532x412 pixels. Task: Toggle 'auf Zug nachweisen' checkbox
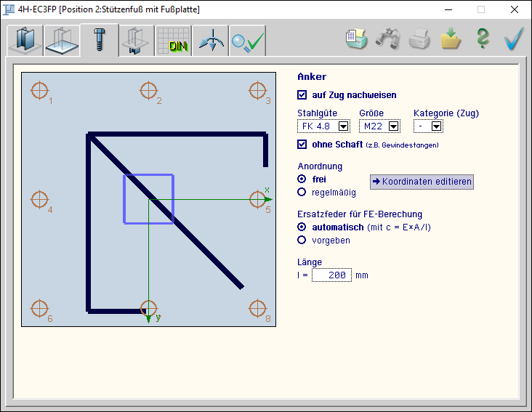(302, 94)
